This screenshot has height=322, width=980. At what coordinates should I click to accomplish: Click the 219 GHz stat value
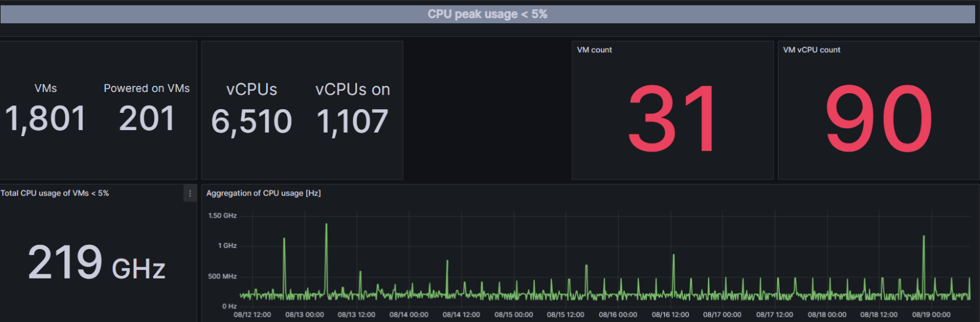click(x=96, y=263)
